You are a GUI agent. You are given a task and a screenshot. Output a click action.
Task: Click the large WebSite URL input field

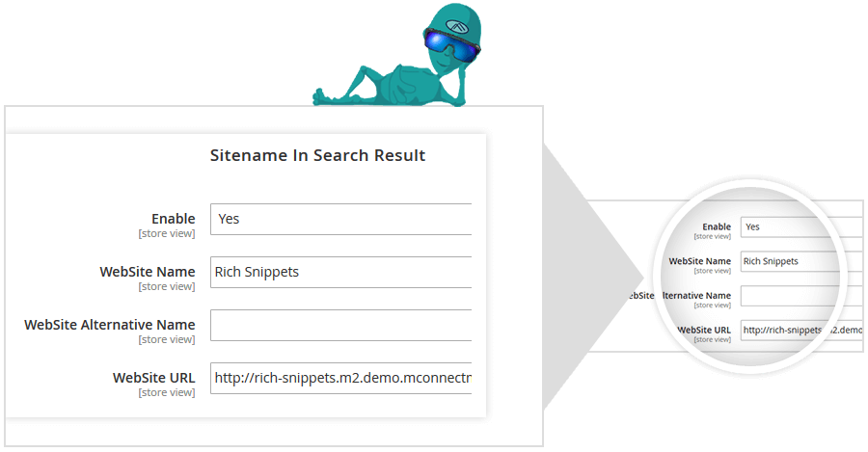tap(340, 378)
